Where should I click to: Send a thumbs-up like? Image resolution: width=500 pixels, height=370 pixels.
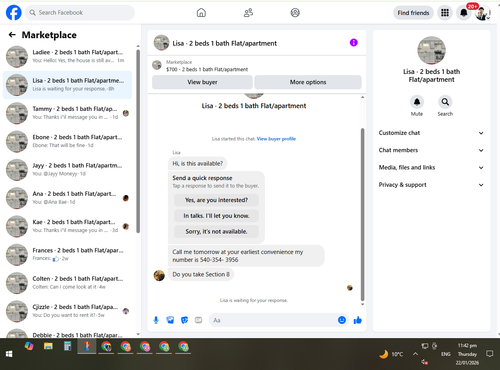coord(358,320)
